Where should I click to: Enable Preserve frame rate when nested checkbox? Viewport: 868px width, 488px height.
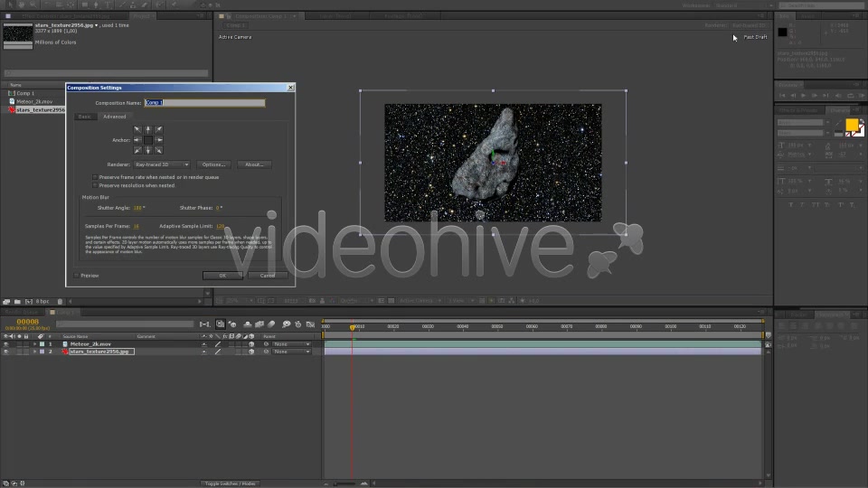(95, 177)
